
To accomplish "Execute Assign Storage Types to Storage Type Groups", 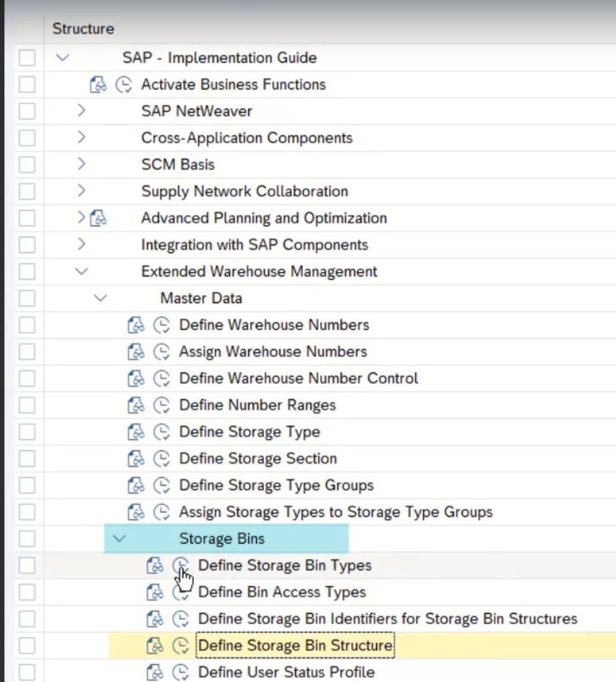I will [161, 512].
